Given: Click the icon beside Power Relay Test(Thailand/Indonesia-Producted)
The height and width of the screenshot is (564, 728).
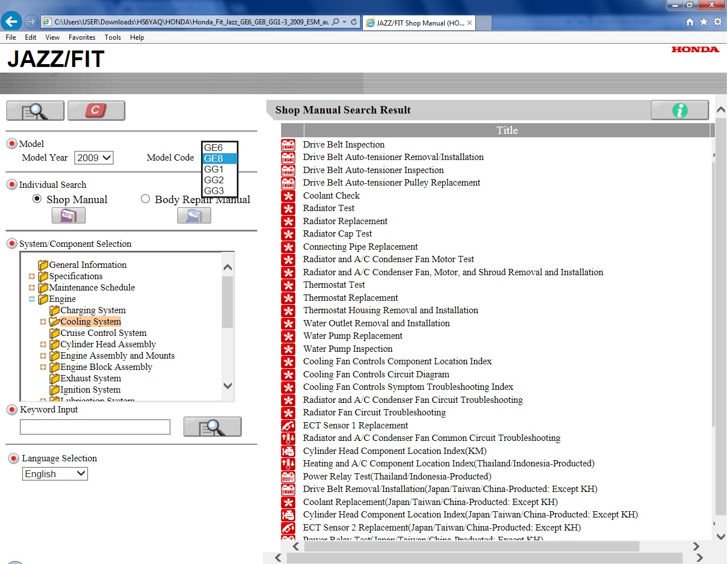Looking at the screenshot, I should pos(288,477).
